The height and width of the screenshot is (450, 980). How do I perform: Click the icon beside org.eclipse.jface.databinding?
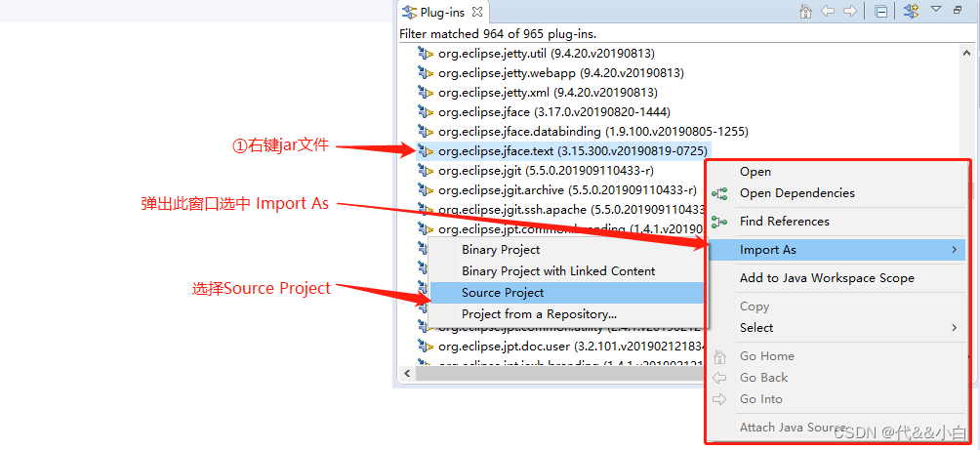point(426,131)
